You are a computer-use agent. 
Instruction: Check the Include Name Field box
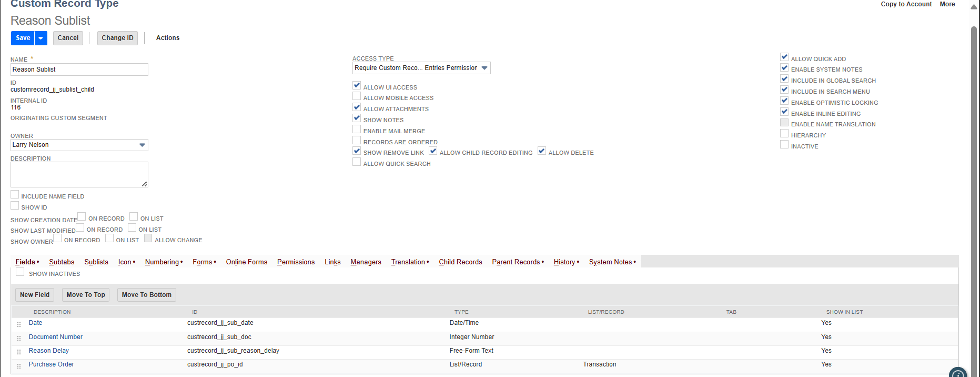click(15, 195)
